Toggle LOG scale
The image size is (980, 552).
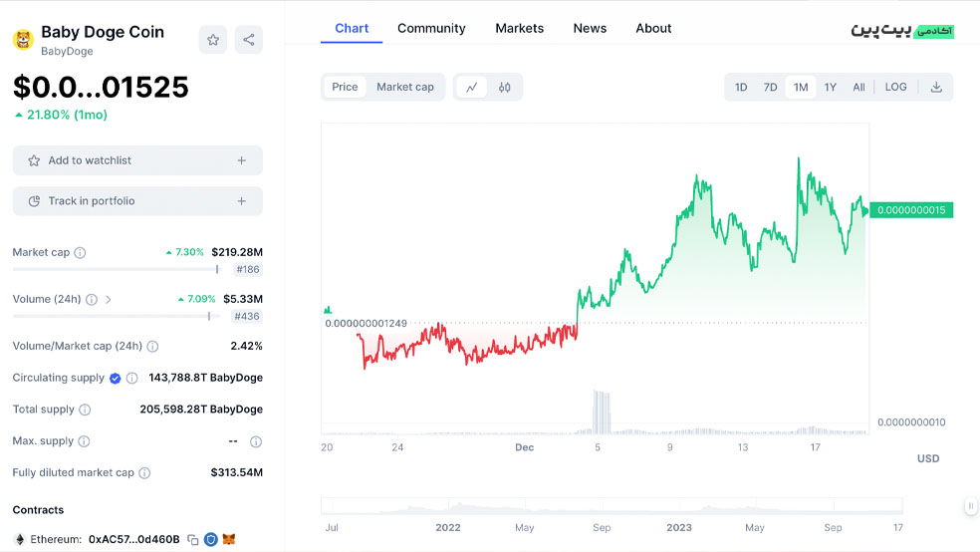tap(895, 87)
